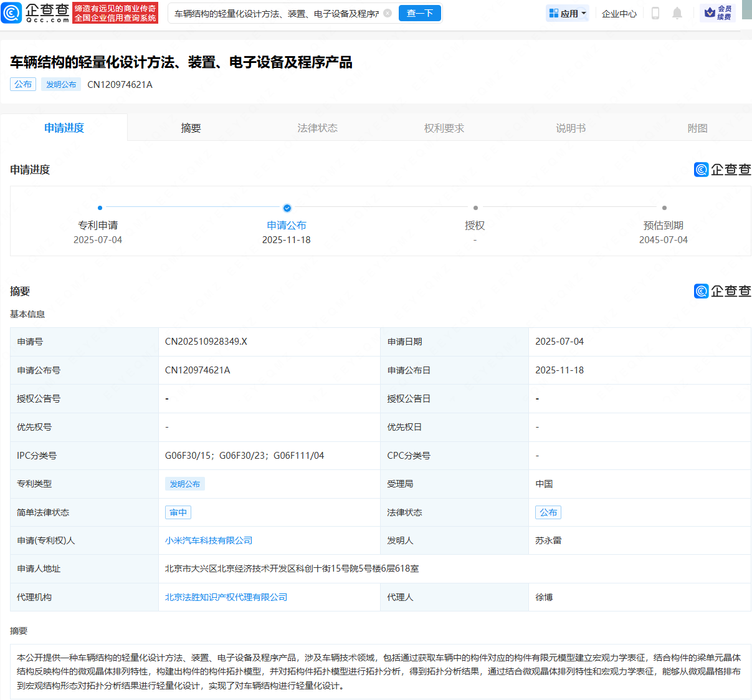Open 企业中心 link in header
Image resolution: width=752 pixels, height=700 pixels.
click(619, 13)
